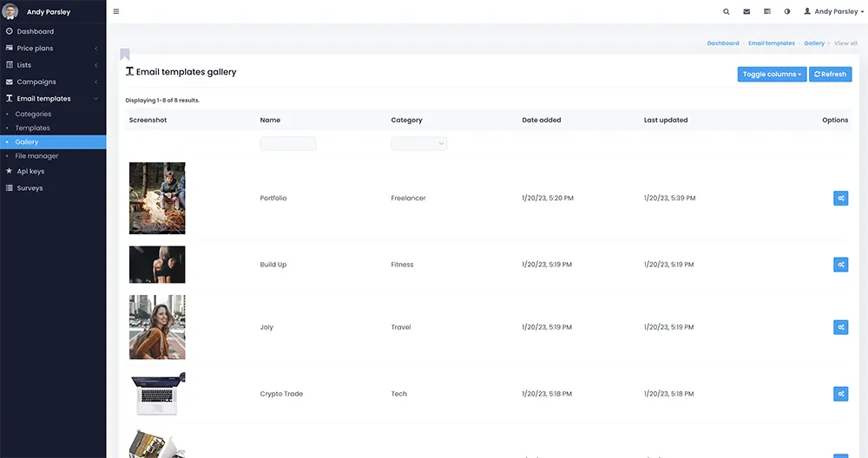The height and width of the screenshot is (458, 868).
Task: Click the Tech category cell
Action: click(x=398, y=394)
